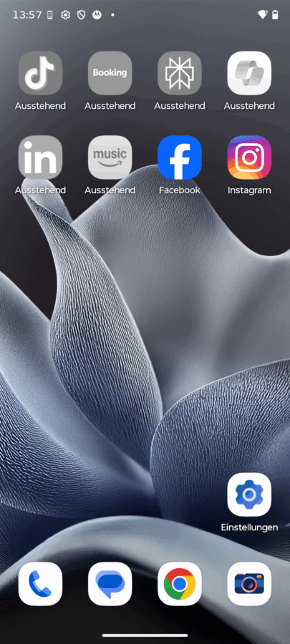The height and width of the screenshot is (644, 290).
Task: Tap the Motorola status bar icon
Action: pyautogui.click(x=97, y=15)
